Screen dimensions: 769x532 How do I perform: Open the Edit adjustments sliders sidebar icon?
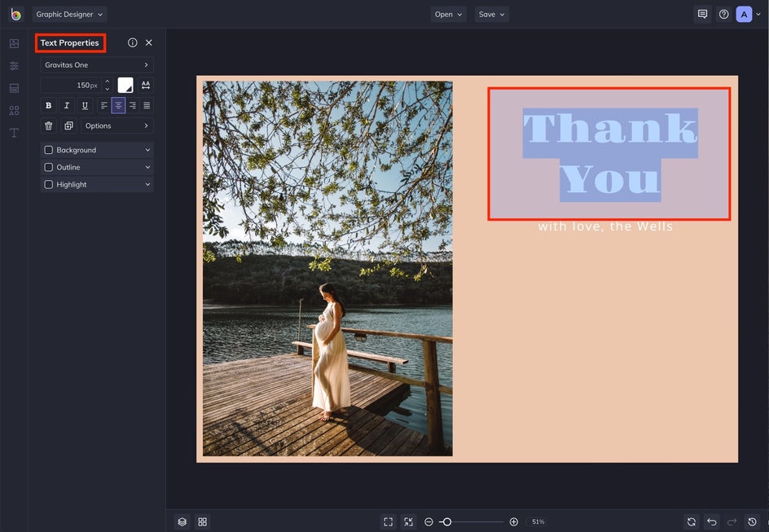14,66
